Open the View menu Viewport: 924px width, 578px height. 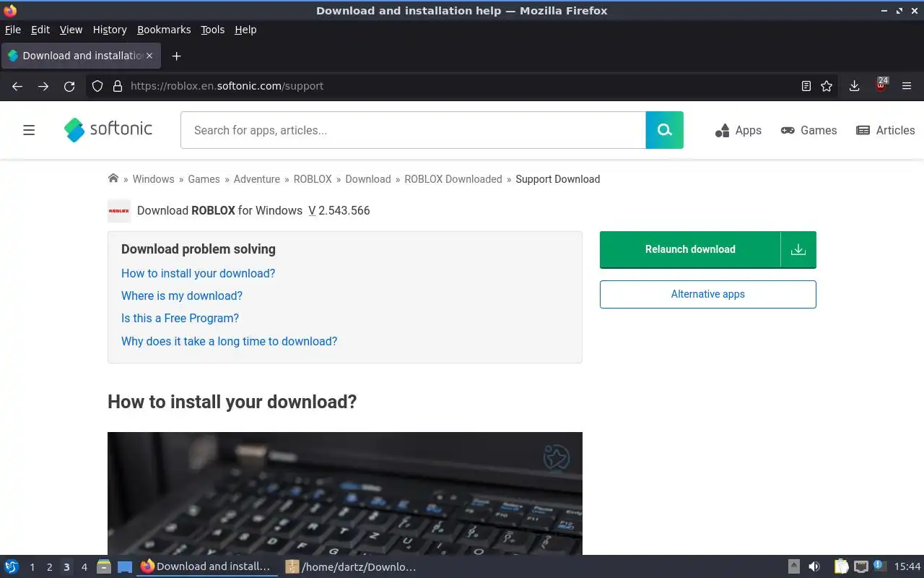point(71,30)
